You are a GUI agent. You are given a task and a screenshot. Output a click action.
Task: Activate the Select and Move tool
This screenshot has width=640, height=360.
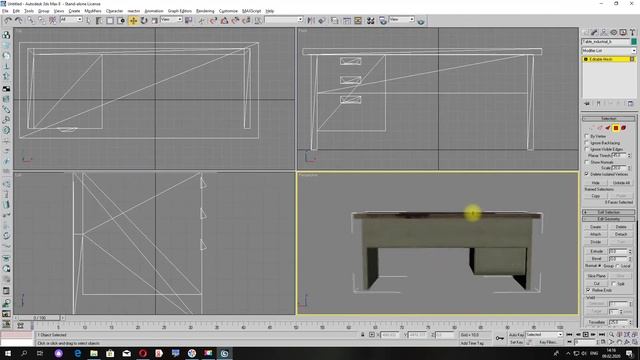(x=133, y=20)
